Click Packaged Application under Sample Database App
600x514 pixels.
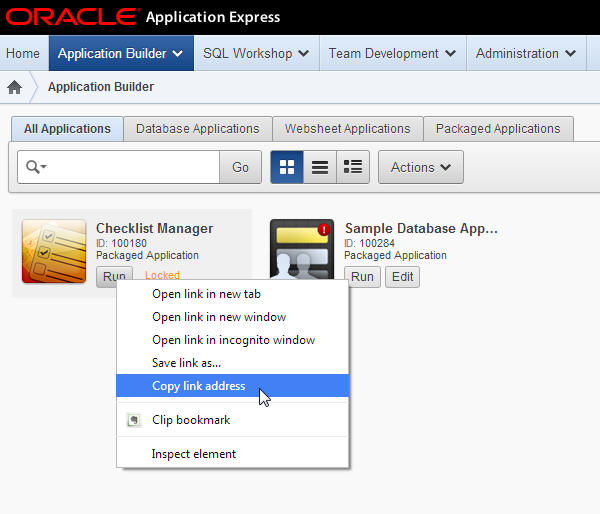point(395,255)
